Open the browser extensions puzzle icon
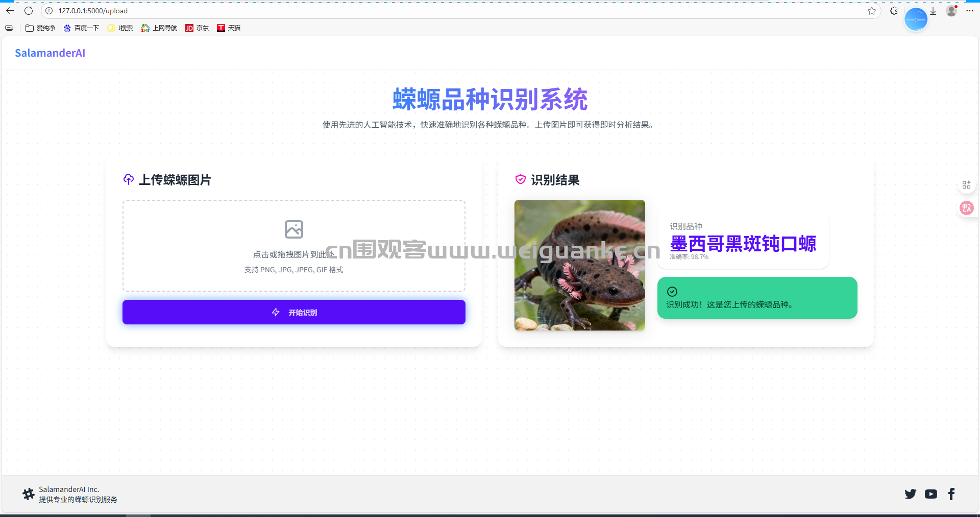Image resolution: width=980 pixels, height=517 pixels. [x=894, y=11]
